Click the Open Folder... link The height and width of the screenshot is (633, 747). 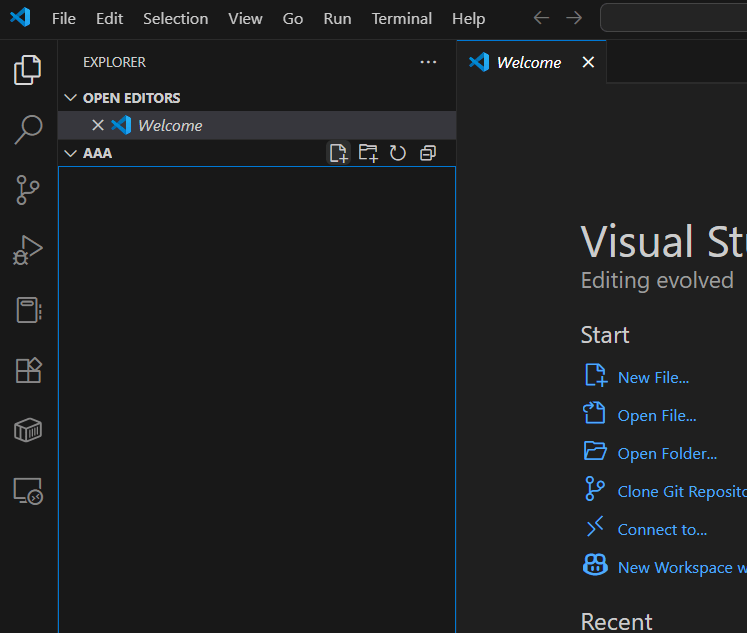pos(667,453)
